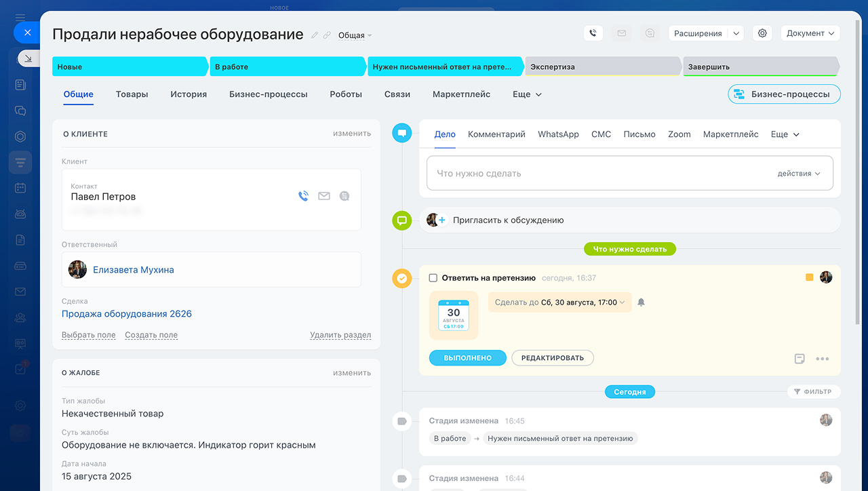The image size is (868, 491).
Task: Click the phone call button in the top toolbar
Action: pyautogui.click(x=593, y=33)
